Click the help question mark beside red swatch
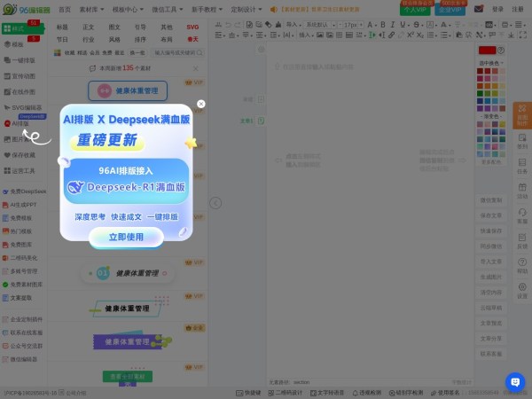 [x=502, y=51]
